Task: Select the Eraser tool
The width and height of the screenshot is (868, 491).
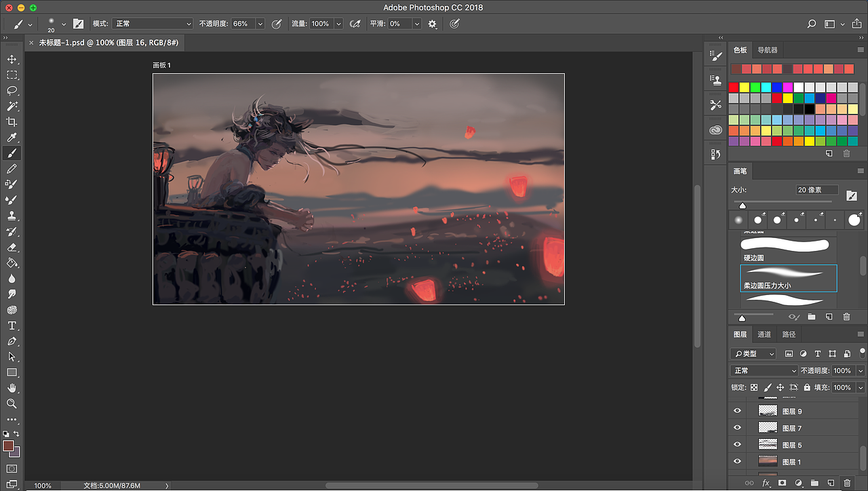Action: point(12,248)
